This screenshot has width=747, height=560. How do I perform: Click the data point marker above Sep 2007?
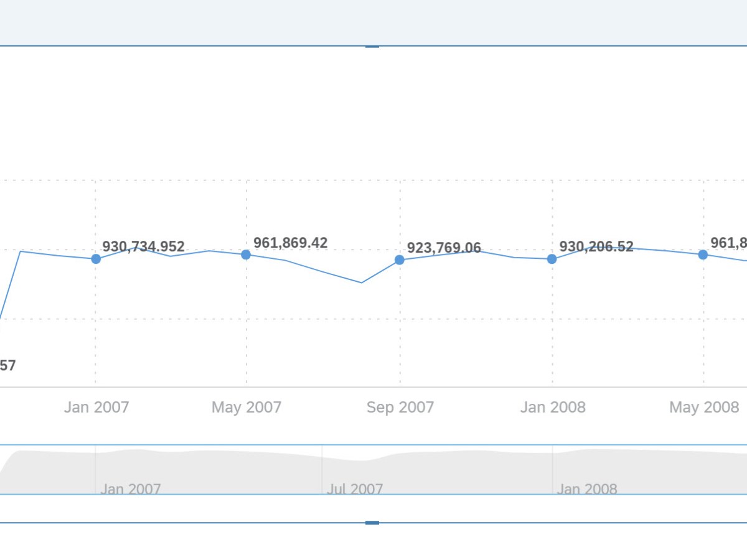400,260
